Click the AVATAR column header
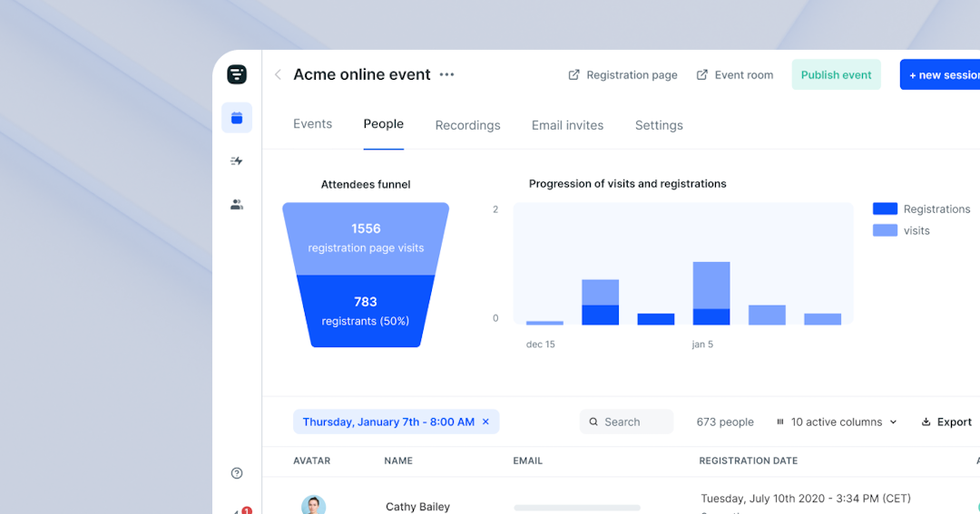 pyautogui.click(x=312, y=461)
